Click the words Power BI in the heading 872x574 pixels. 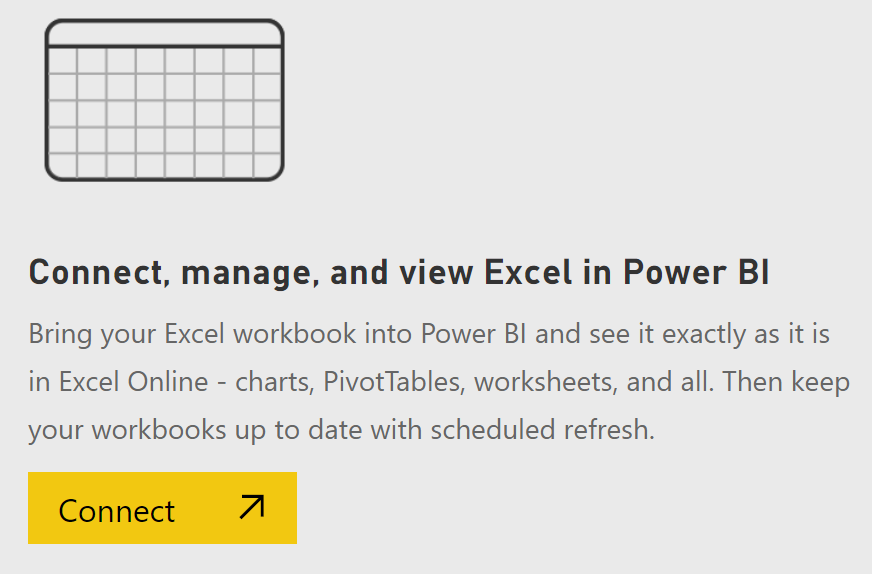coord(696,273)
